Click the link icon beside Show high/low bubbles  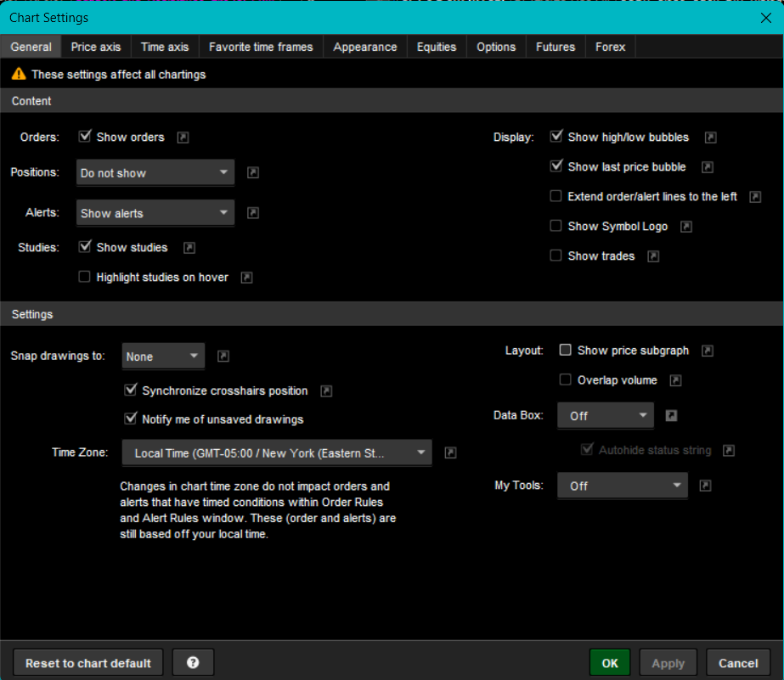(x=711, y=138)
